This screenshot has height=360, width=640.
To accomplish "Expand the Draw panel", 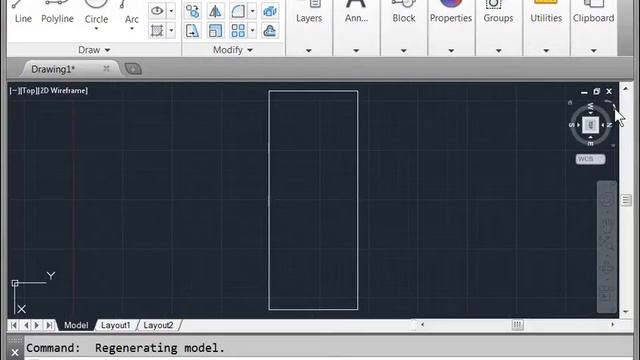I will click(94, 50).
